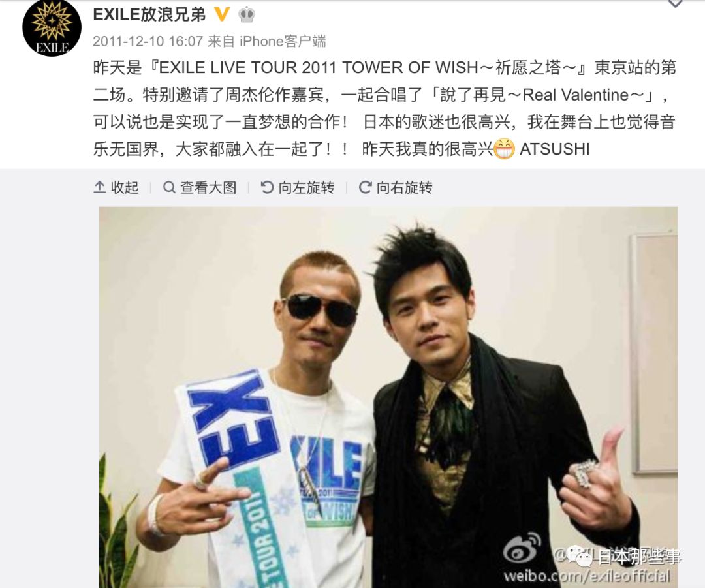Click the Weibo eye logo watermark
705x588 pixels.
coord(522,547)
